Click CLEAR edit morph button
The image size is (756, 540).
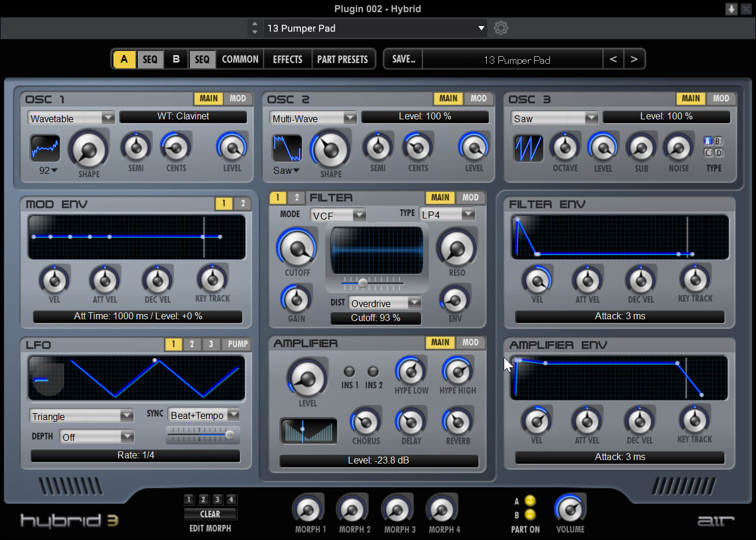[210, 514]
